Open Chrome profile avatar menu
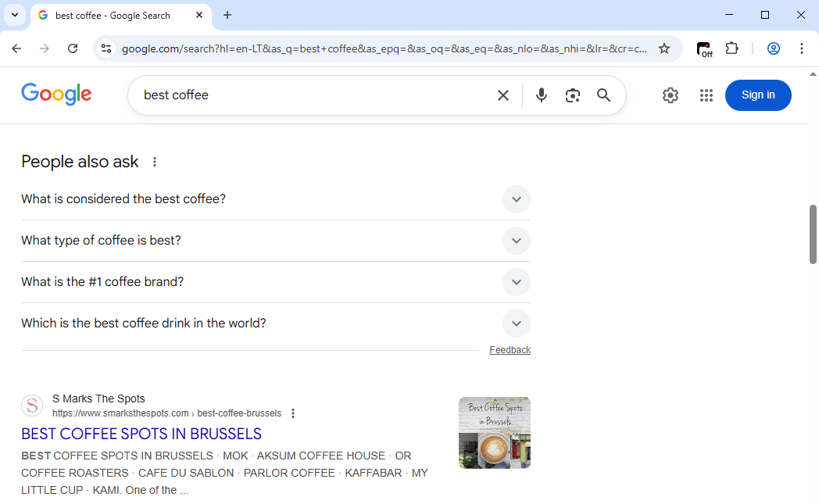 (x=774, y=48)
